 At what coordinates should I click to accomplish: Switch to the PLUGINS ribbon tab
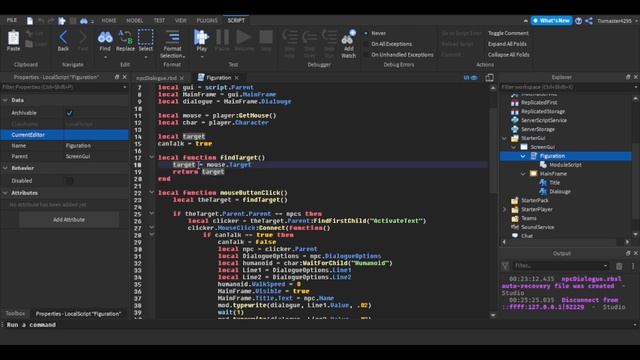click(x=207, y=20)
